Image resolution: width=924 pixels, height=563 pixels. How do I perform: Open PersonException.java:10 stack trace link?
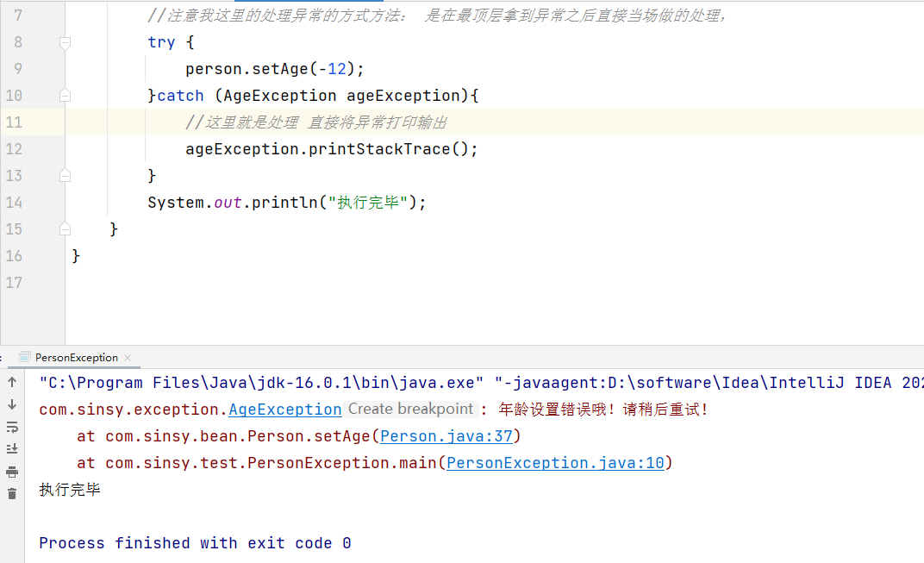(555, 463)
